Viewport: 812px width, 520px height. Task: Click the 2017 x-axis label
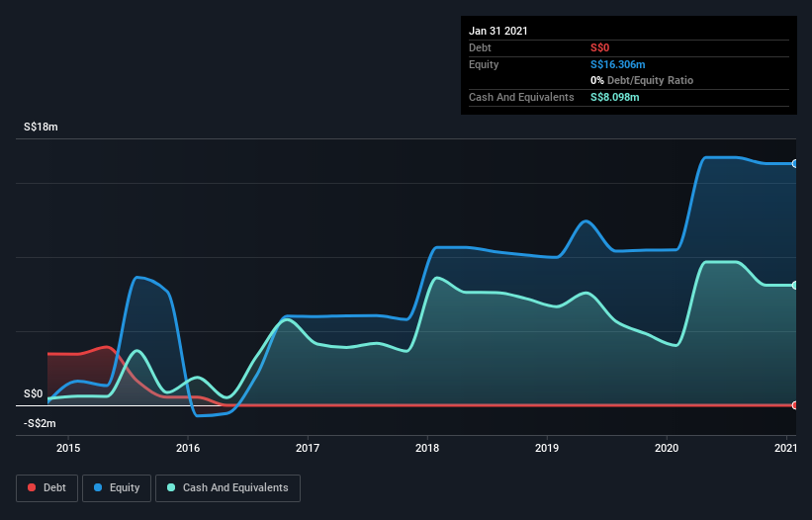tap(308, 448)
